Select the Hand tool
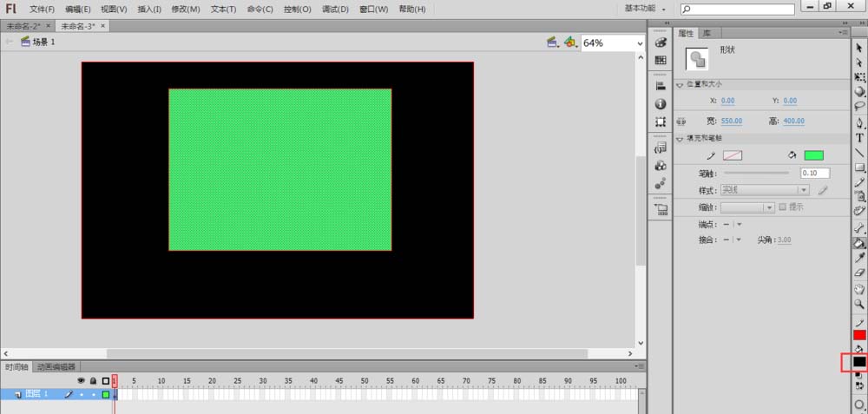This screenshot has height=414, width=868. 859,289
